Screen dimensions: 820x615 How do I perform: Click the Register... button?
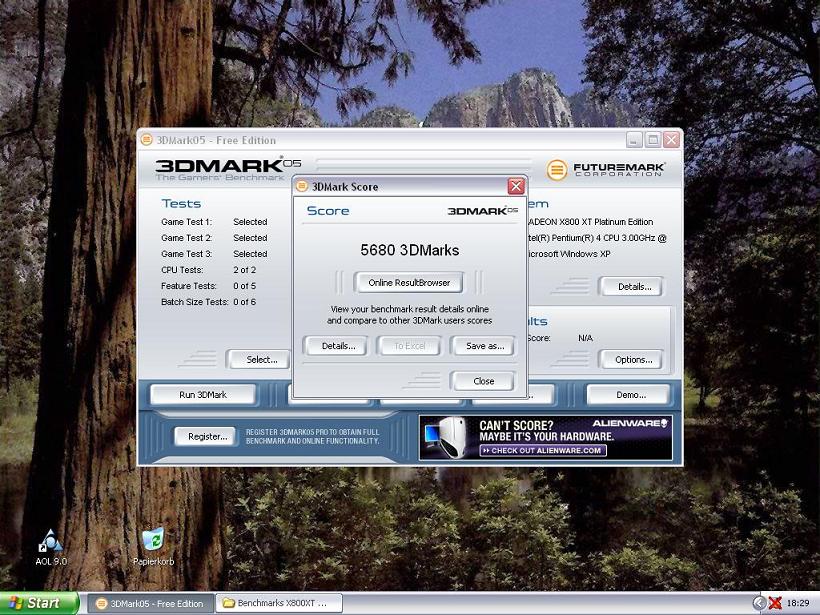pyautogui.click(x=207, y=437)
